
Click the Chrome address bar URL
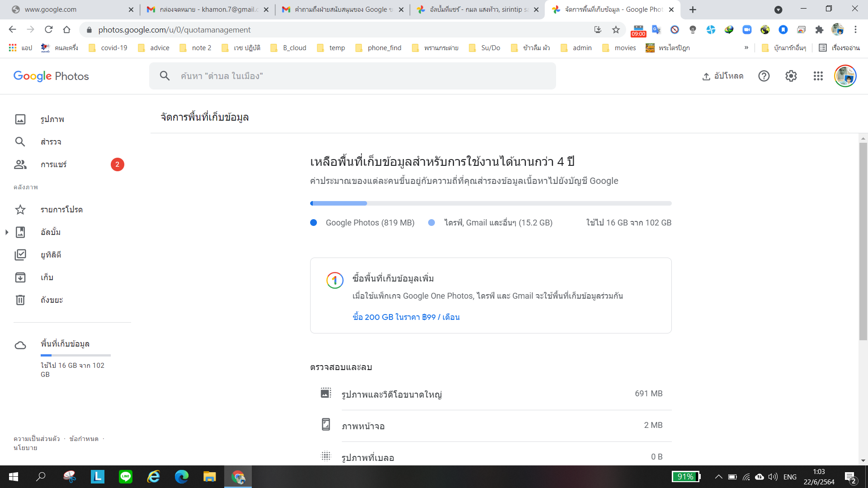coord(175,30)
